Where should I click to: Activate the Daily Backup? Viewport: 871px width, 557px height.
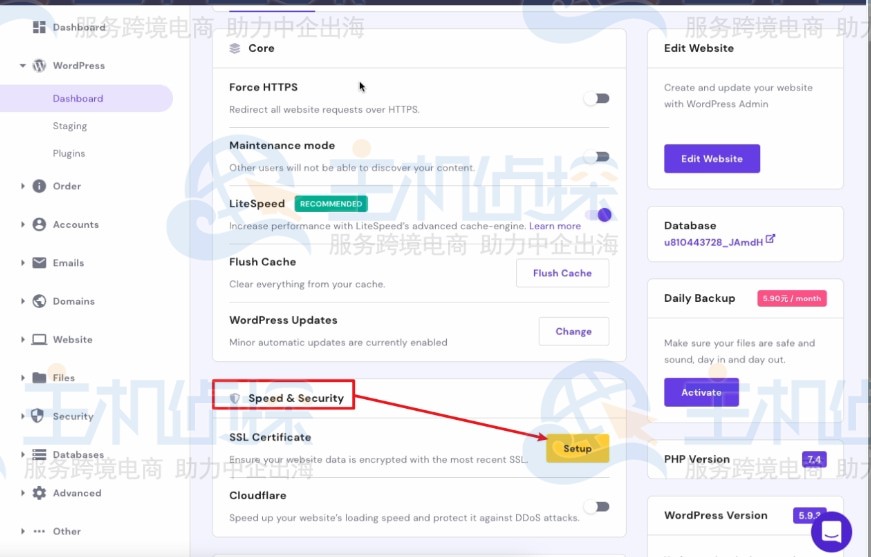[x=701, y=392]
